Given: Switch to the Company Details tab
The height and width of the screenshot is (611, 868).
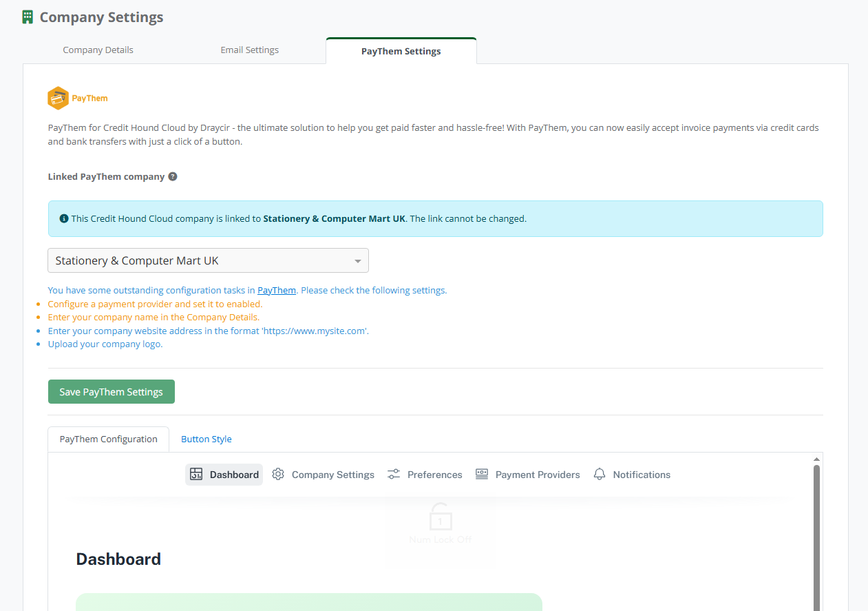Looking at the screenshot, I should pyautogui.click(x=98, y=50).
